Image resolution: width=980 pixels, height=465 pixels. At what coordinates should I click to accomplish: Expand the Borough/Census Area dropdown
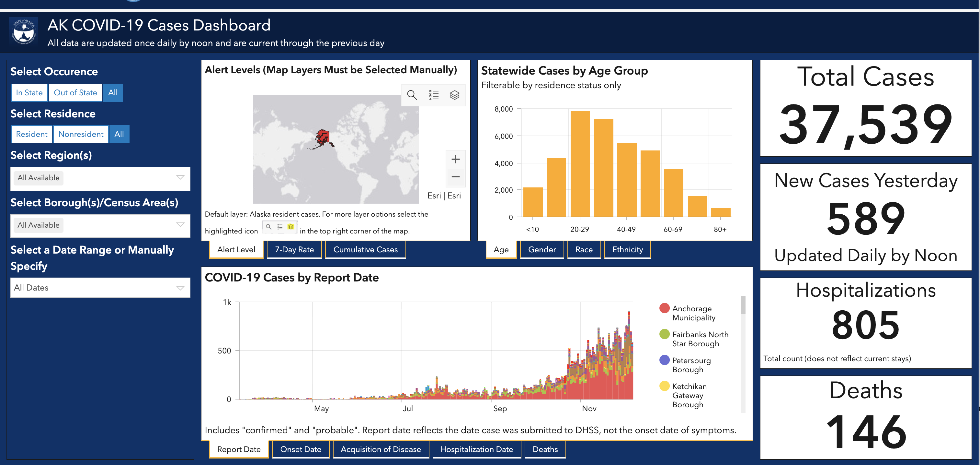click(x=100, y=225)
